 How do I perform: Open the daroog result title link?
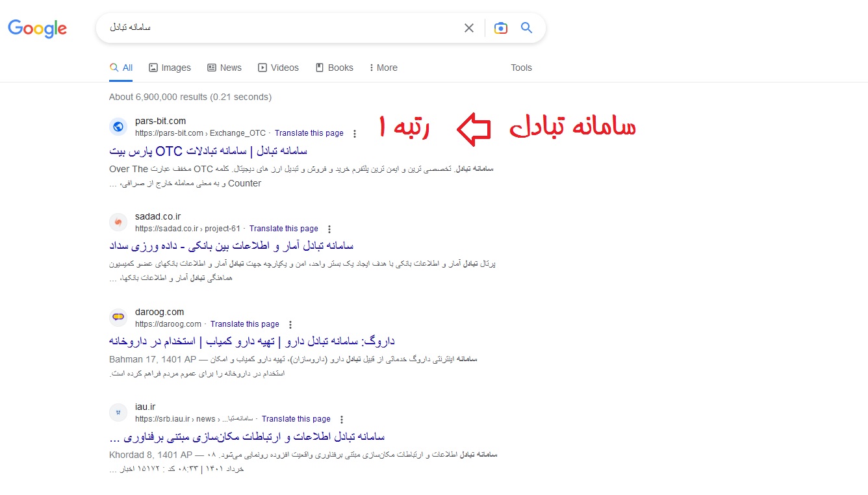point(252,341)
